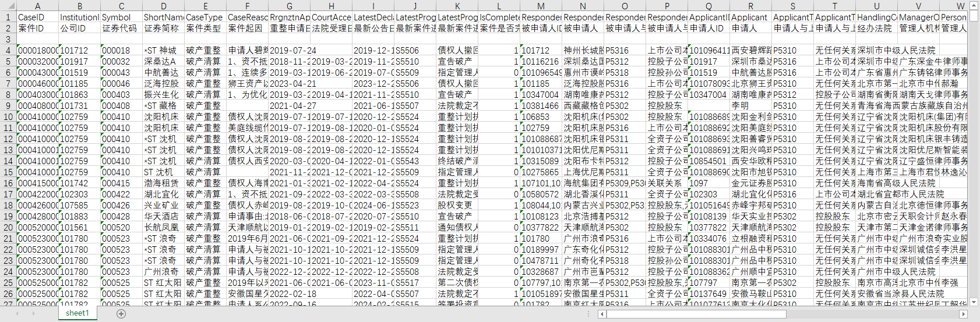The width and height of the screenshot is (980, 322).
Task: Click the horizontal scrollbar left arrow
Action: click(602, 314)
